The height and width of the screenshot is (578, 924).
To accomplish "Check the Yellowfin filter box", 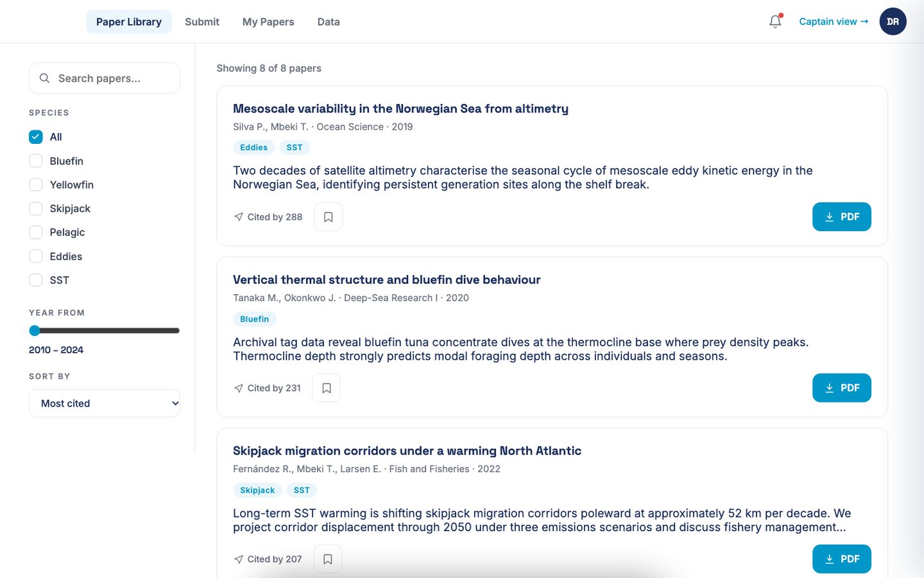I will [x=36, y=185].
